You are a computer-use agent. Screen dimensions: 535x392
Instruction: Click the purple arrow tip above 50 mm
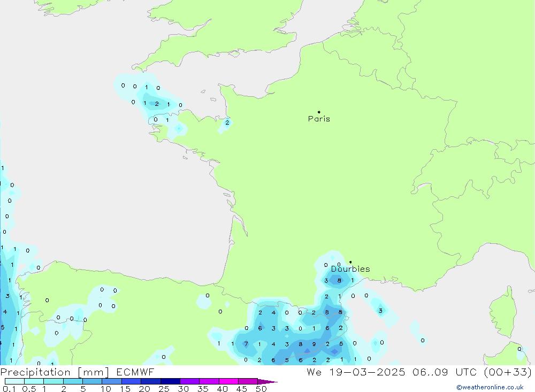[267, 381]
